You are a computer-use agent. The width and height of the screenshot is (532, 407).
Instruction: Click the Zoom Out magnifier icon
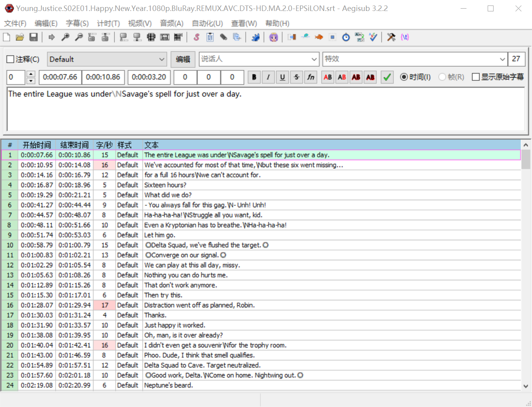pyautogui.click(x=79, y=37)
